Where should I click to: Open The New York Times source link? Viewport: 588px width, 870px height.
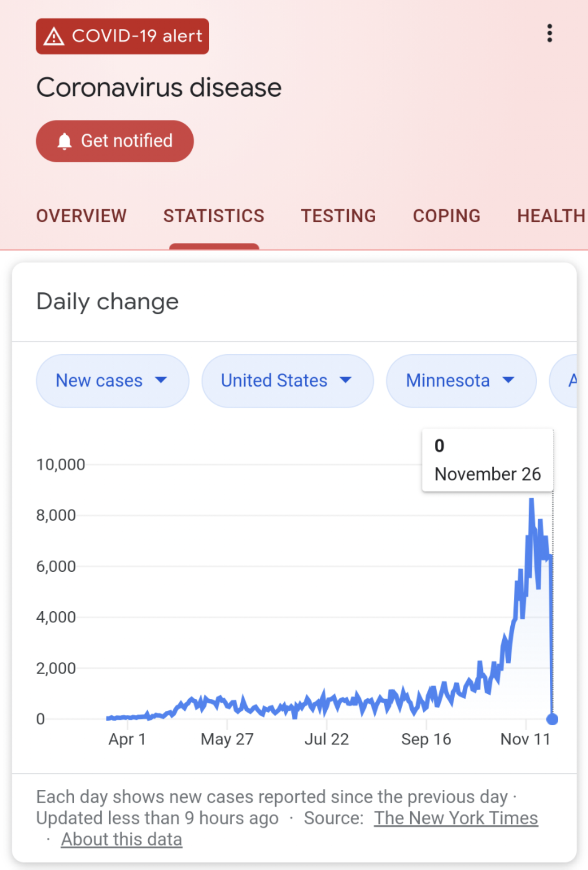click(456, 818)
